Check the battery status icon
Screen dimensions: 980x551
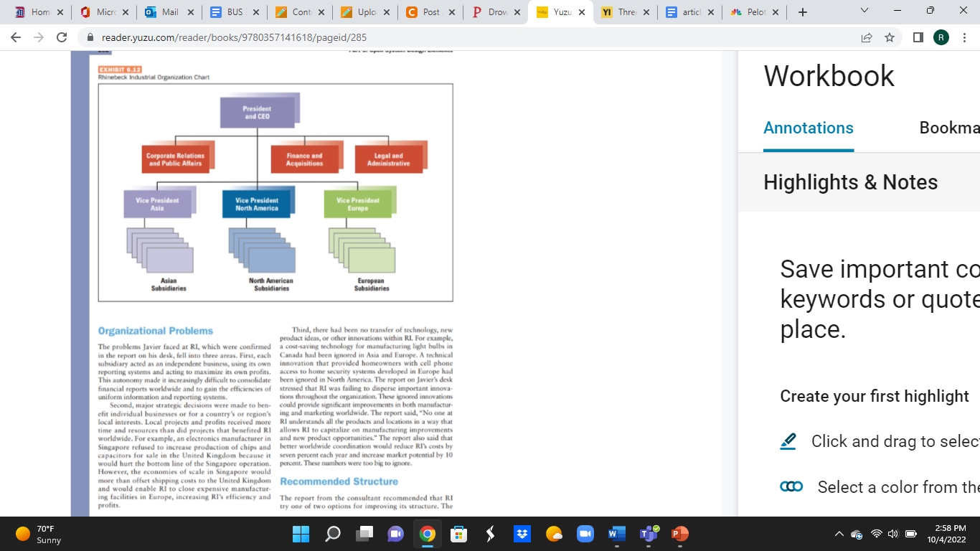tap(911, 534)
